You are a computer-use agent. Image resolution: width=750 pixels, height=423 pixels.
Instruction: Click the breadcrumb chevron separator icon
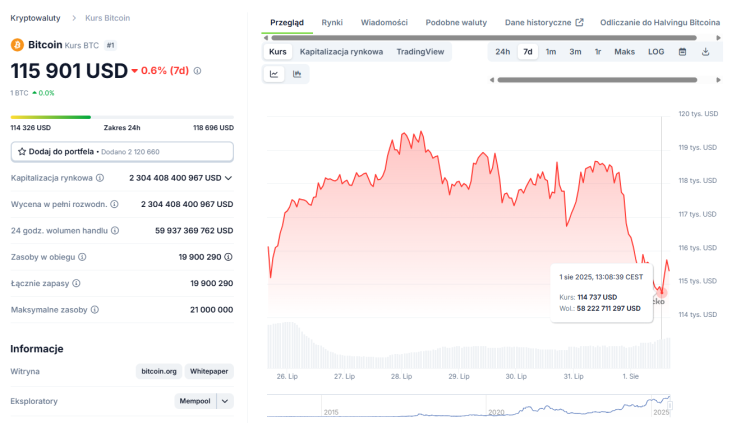[74, 18]
